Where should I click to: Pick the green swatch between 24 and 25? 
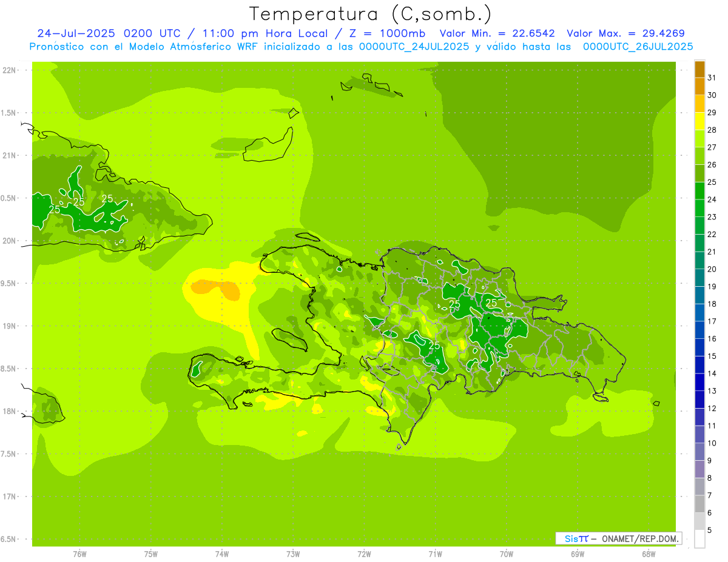(699, 191)
